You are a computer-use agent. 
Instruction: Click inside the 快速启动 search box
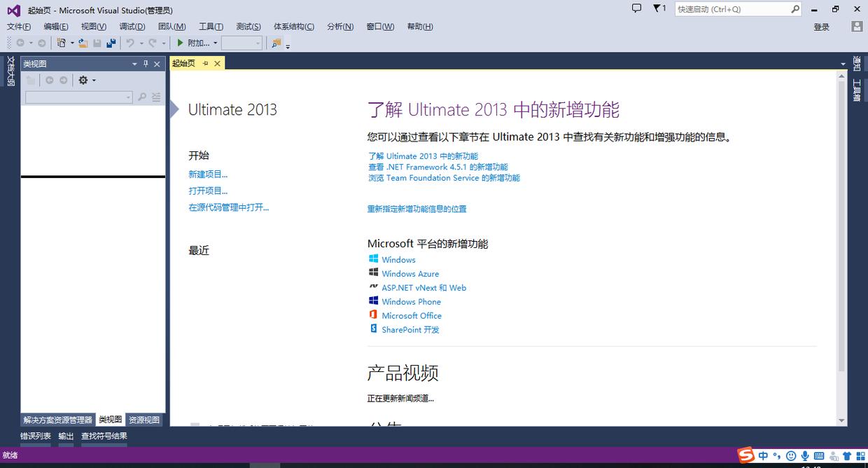(728, 9)
